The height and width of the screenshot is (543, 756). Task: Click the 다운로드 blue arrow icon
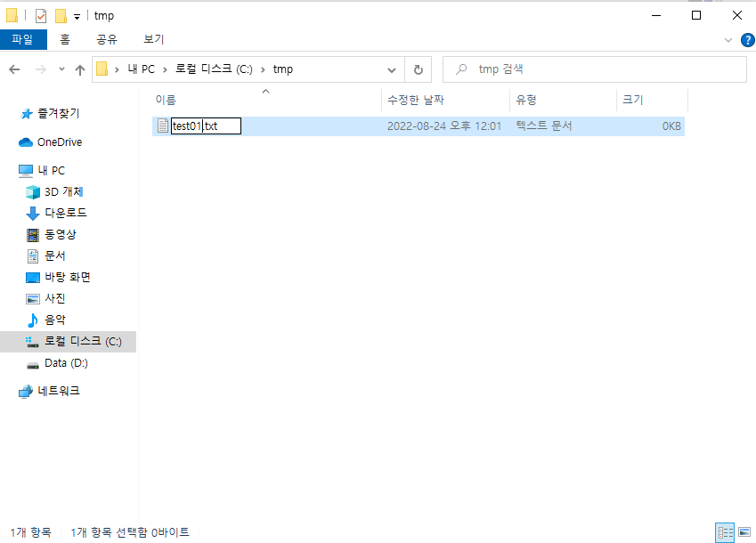click(33, 214)
